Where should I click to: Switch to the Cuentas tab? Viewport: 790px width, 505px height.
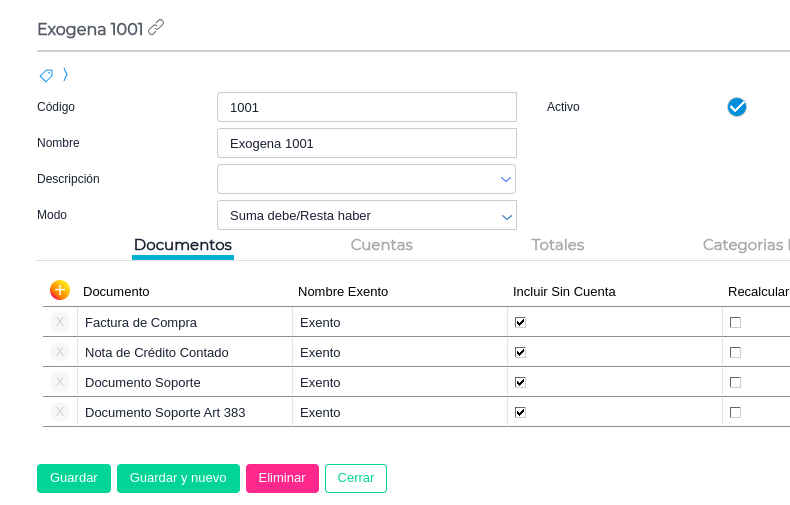[x=381, y=245]
